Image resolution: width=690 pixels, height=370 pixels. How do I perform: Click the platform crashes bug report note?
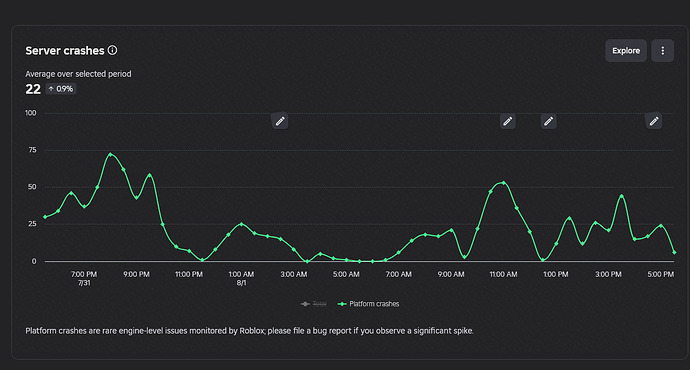[250, 331]
